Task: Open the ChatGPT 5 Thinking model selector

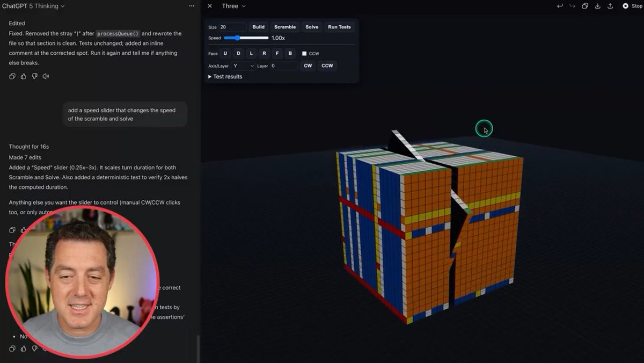Action: point(33,6)
